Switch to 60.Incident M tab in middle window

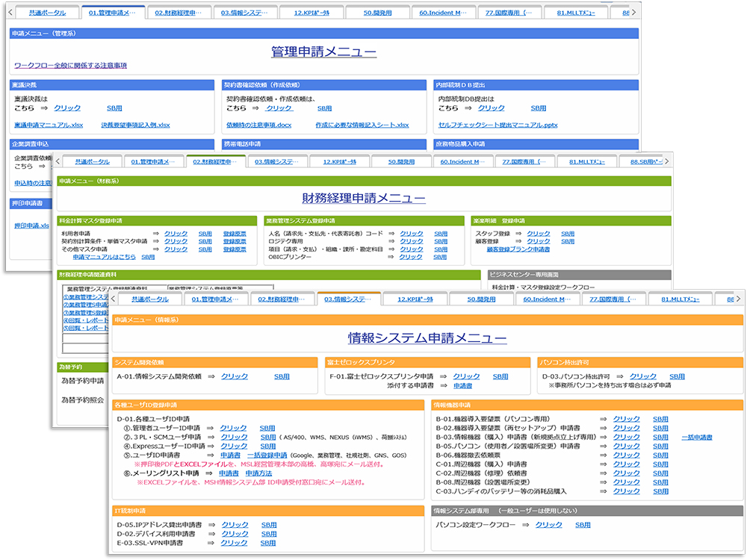(x=457, y=161)
